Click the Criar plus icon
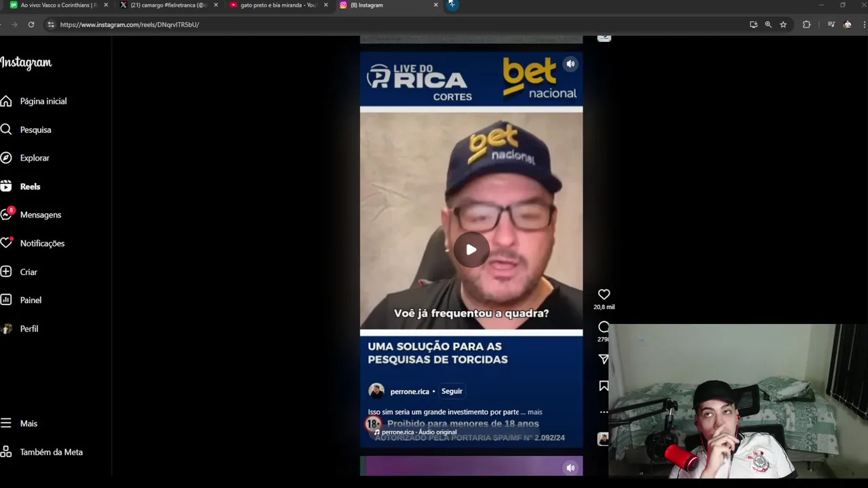Screen dimensions: 868x488 tap(6, 272)
